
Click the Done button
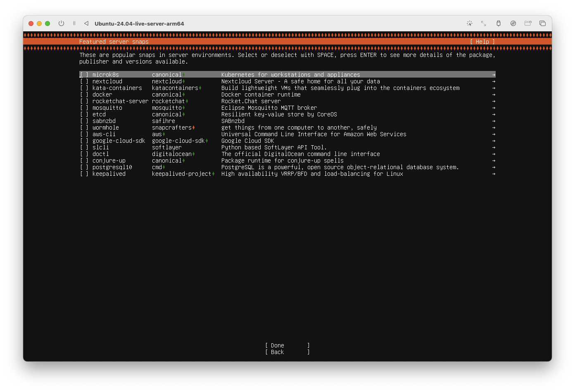(x=287, y=345)
